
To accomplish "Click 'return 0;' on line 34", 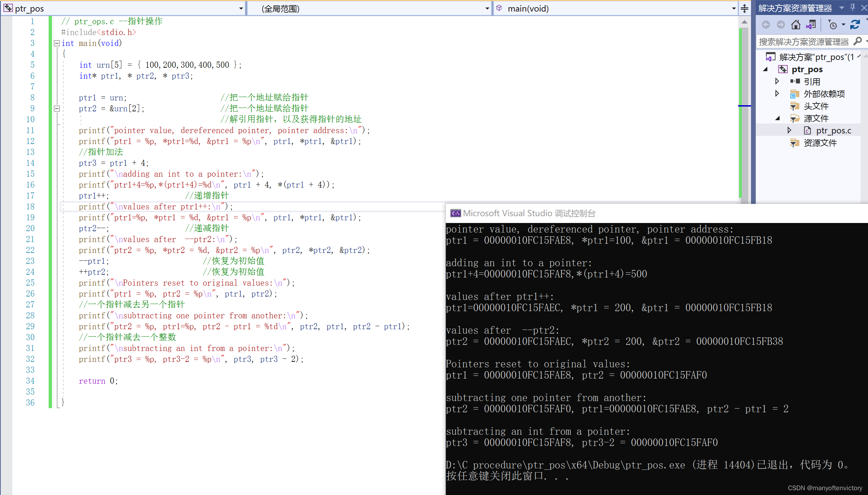I will 98,381.
